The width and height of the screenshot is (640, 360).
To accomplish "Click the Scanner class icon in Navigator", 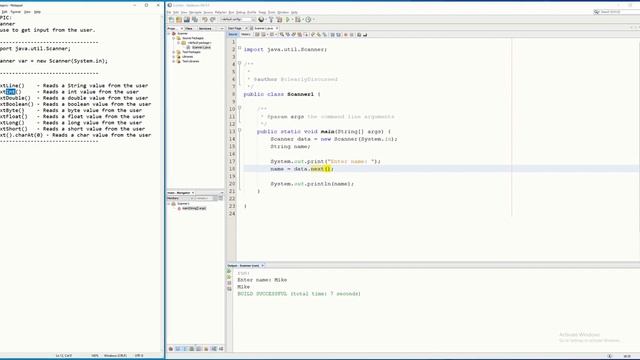I will pos(173,203).
